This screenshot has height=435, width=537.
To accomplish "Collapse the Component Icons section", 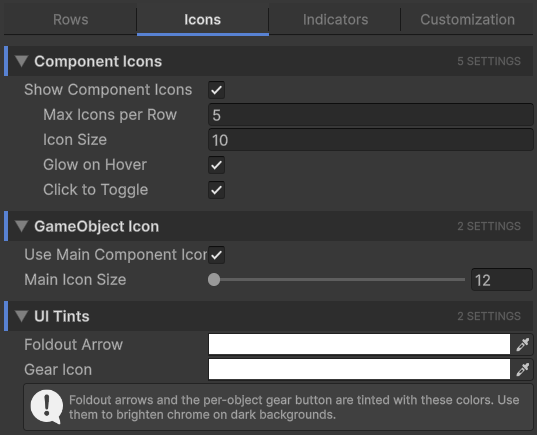I will (22, 61).
